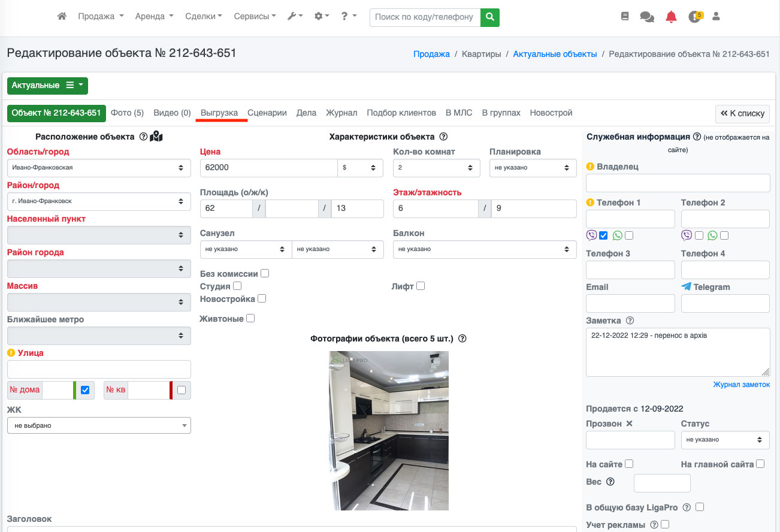
Task: Enable the Без комиссии checkbox
Action: click(265, 273)
